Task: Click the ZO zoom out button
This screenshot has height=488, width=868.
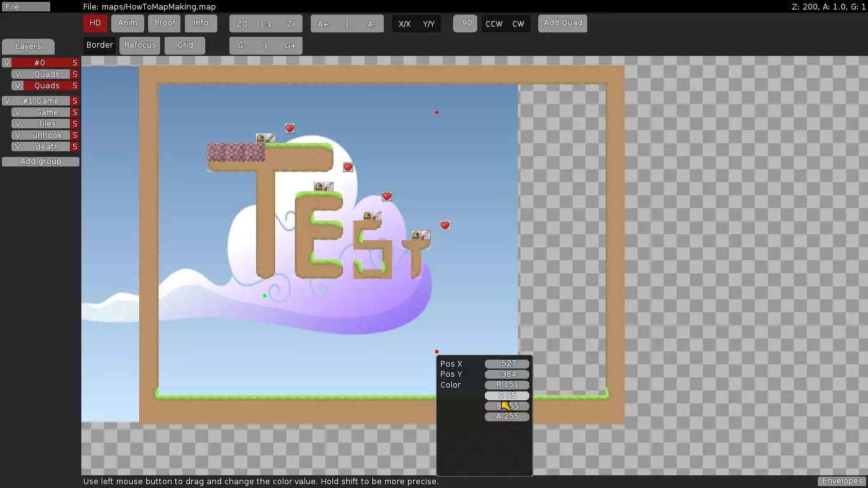Action: click(241, 24)
